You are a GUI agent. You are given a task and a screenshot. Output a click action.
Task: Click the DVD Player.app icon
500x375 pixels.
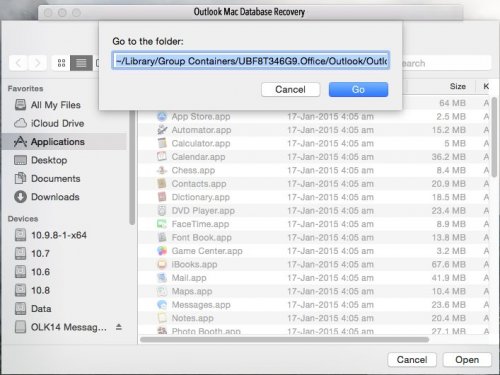point(162,210)
